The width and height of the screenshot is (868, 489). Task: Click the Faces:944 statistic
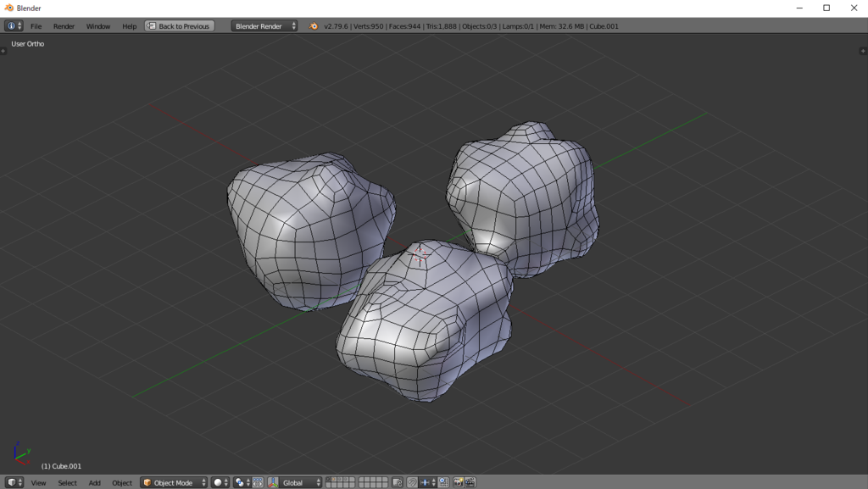click(x=404, y=26)
